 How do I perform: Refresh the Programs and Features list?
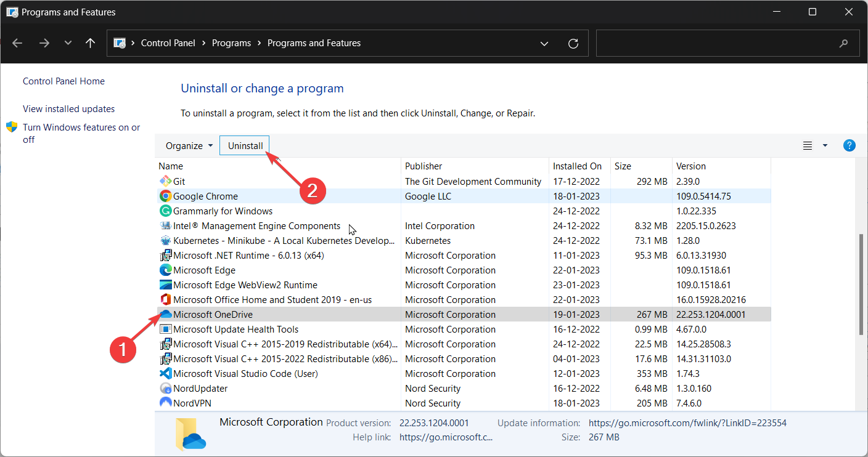tap(573, 43)
